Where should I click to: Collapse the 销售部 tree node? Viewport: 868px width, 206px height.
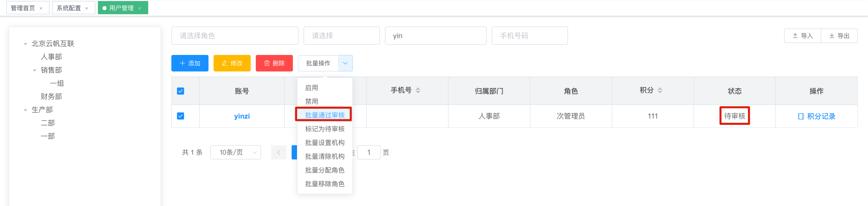click(x=34, y=70)
